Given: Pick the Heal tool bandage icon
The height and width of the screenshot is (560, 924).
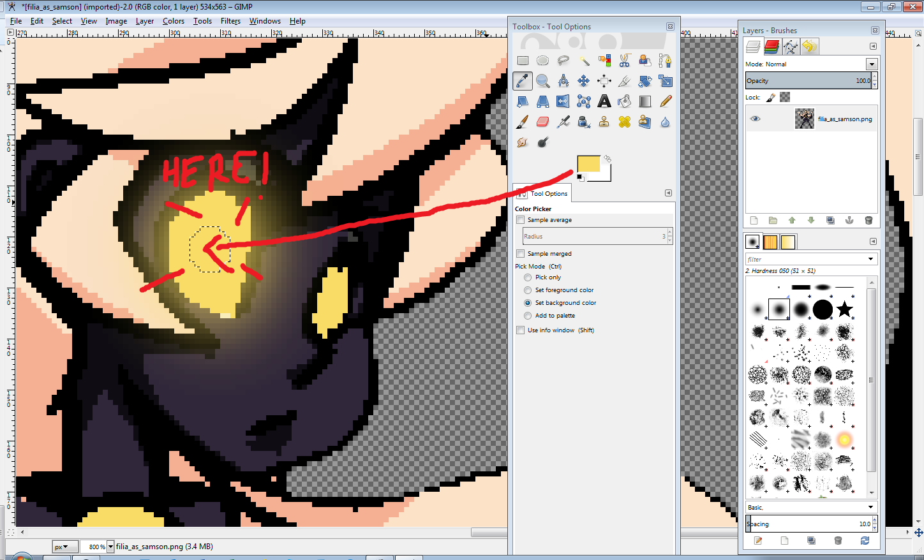Looking at the screenshot, I should [x=625, y=122].
